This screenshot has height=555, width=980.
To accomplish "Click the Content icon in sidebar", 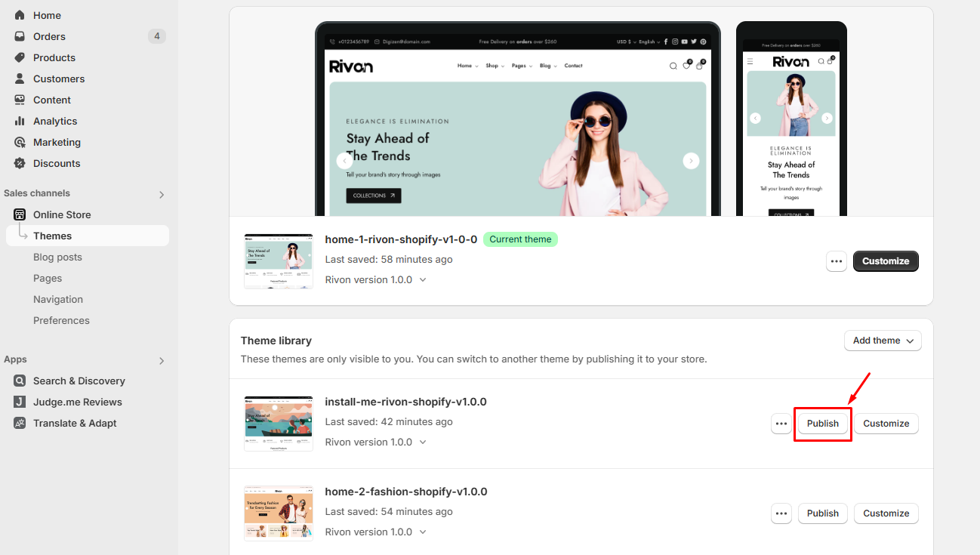I will coord(20,100).
